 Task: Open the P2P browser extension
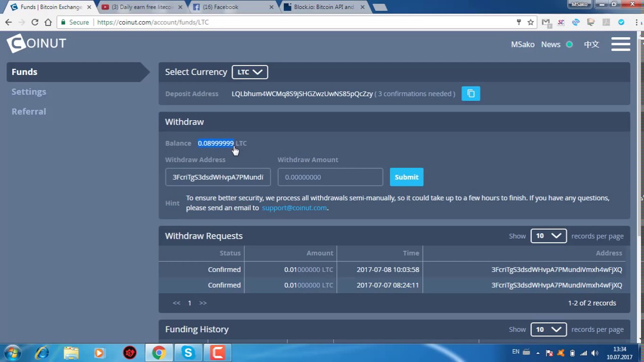pyautogui.click(x=576, y=22)
